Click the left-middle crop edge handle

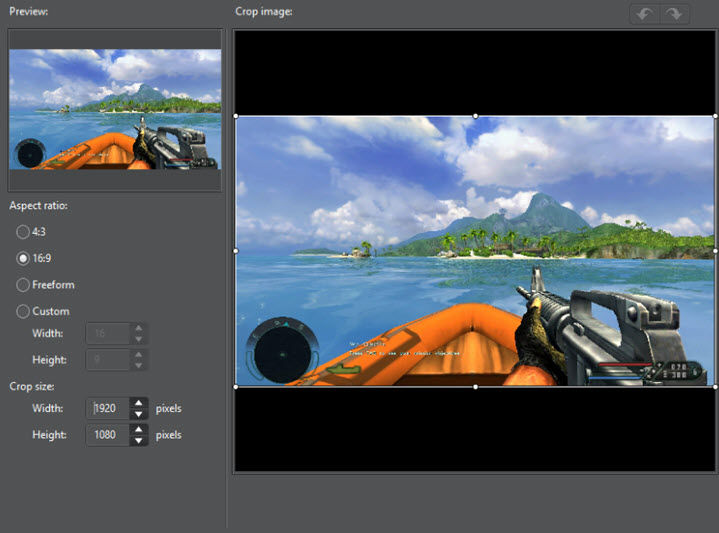point(236,251)
